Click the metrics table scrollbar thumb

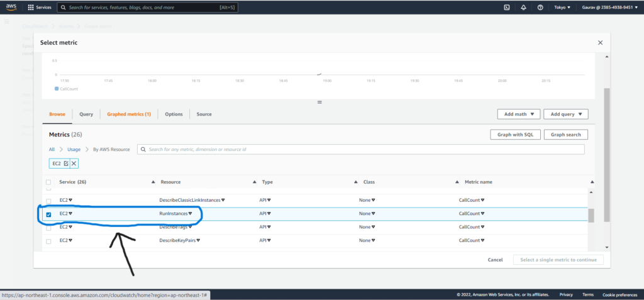591,215
